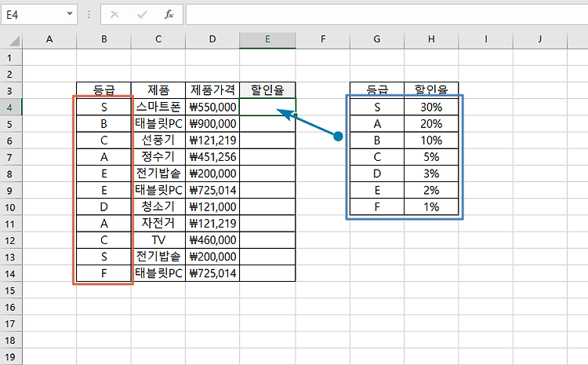Select column G header
Image resolution: width=588 pixels, height=365 pixels.
[377, 39]
